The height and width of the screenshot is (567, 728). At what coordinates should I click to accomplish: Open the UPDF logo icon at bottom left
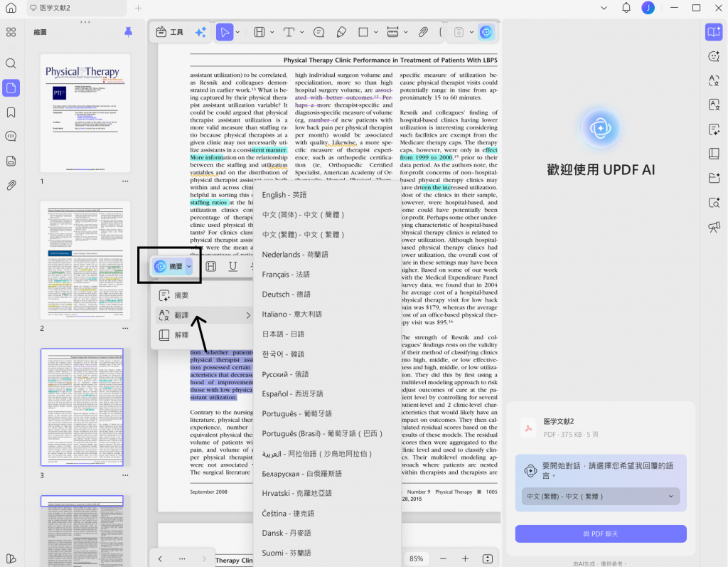click(11, 558)
